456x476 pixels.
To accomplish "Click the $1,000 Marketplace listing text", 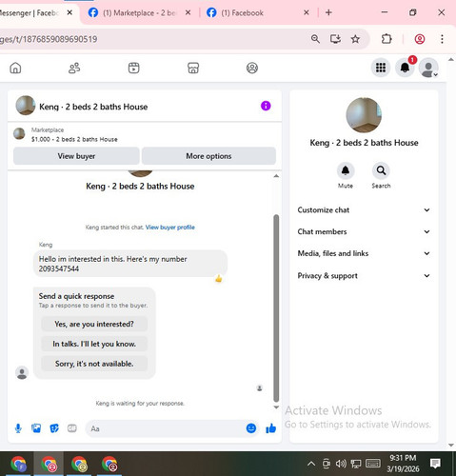I will click(x=74, y=139).
